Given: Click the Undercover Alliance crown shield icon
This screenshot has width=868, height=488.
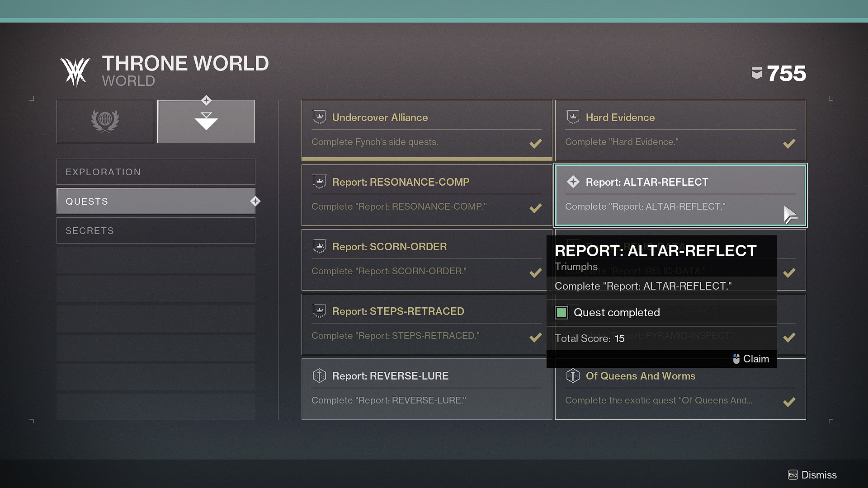Looking at the screenshot, I should (320, 117).
